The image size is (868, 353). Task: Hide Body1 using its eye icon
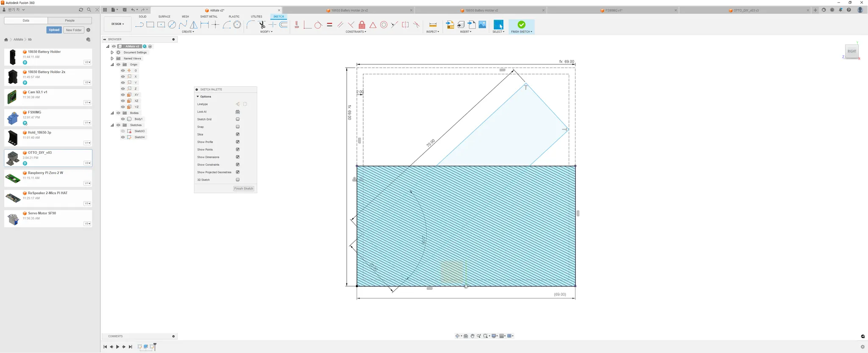[123, 119]
